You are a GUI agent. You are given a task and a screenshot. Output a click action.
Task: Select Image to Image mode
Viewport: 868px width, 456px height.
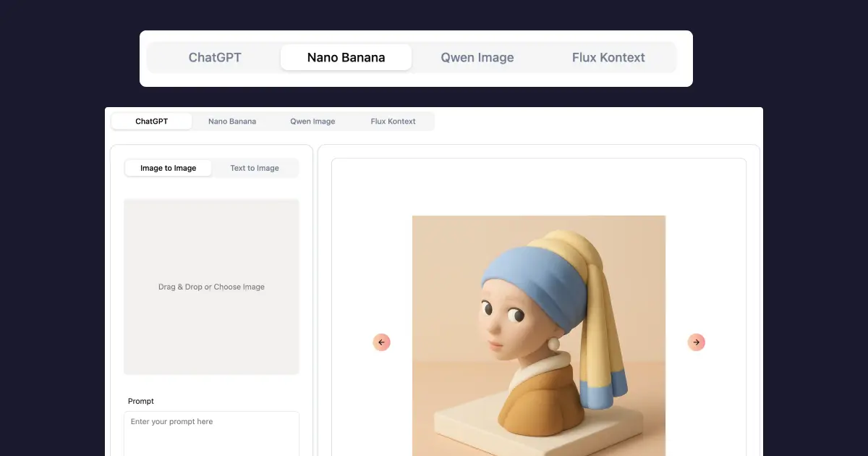[169, 168]
